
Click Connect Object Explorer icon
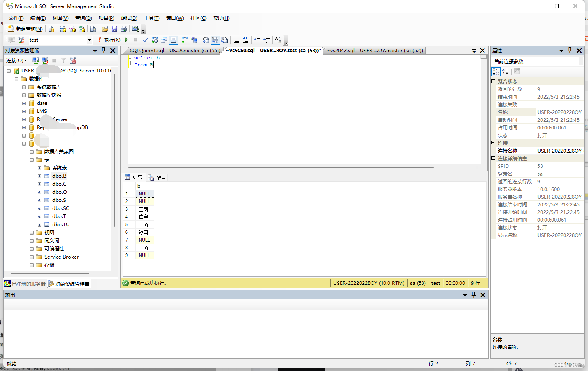(36, 60)
